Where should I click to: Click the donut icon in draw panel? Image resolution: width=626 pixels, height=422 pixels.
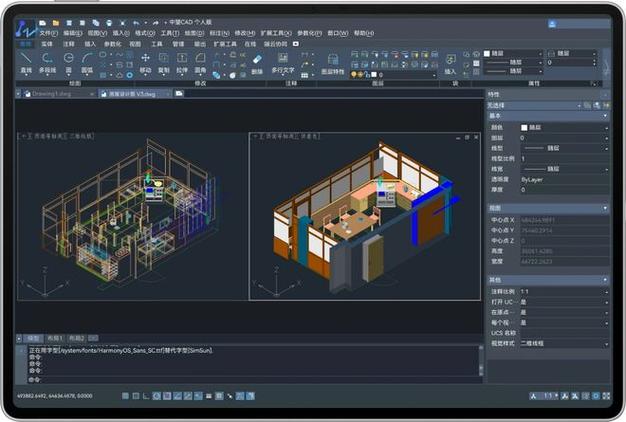click(x=129, y=75)
